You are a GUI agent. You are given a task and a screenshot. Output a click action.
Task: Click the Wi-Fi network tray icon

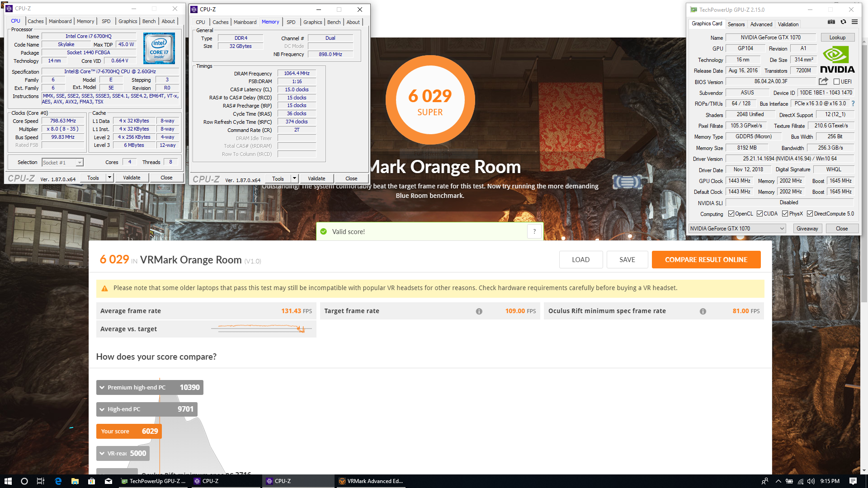point(800,481)
